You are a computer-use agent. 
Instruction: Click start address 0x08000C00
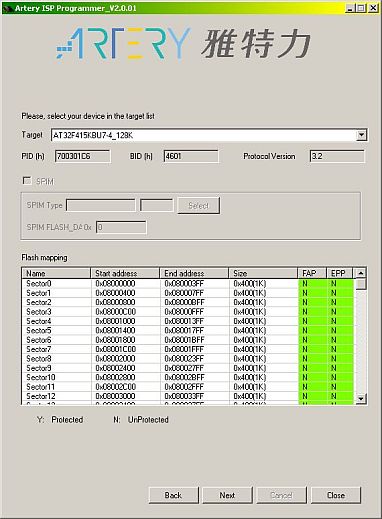click(115, 311)
